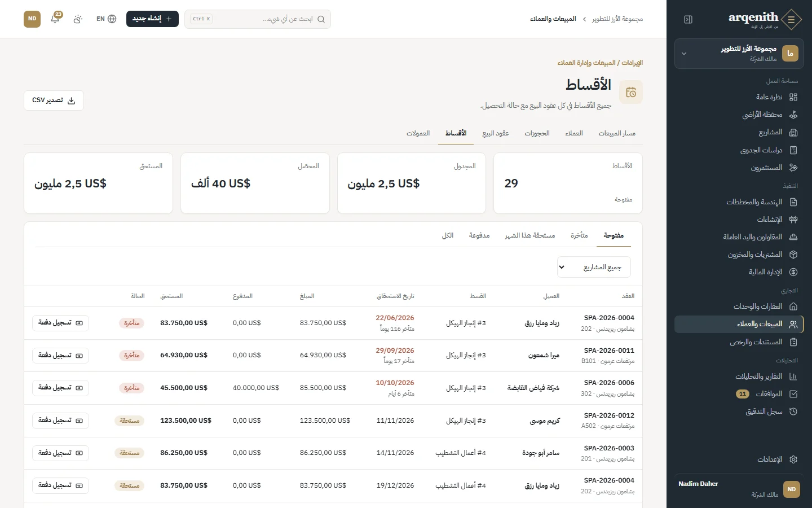The height and width of the screenshot is (508, 812).
Task: Open المشاريع projects icon
Action: tap(793, 133)
